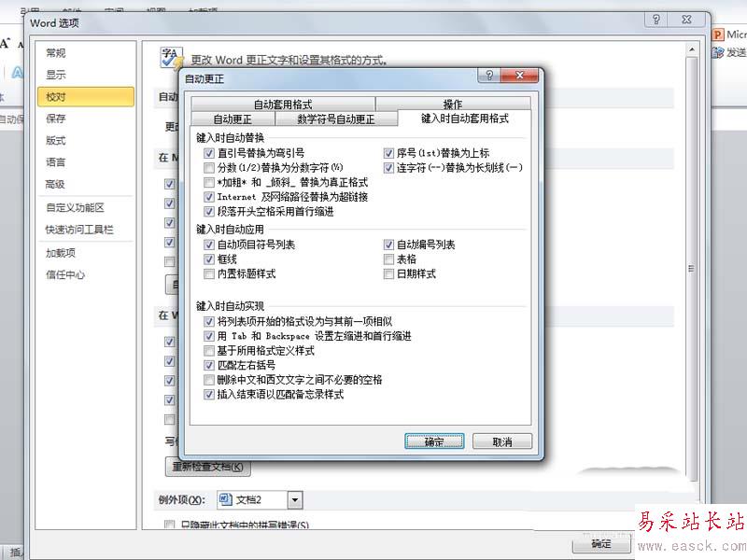Toggle 匹配左右括号 checkbox
Viewport: 747px width, 560px height.
[x=208, y=365]
